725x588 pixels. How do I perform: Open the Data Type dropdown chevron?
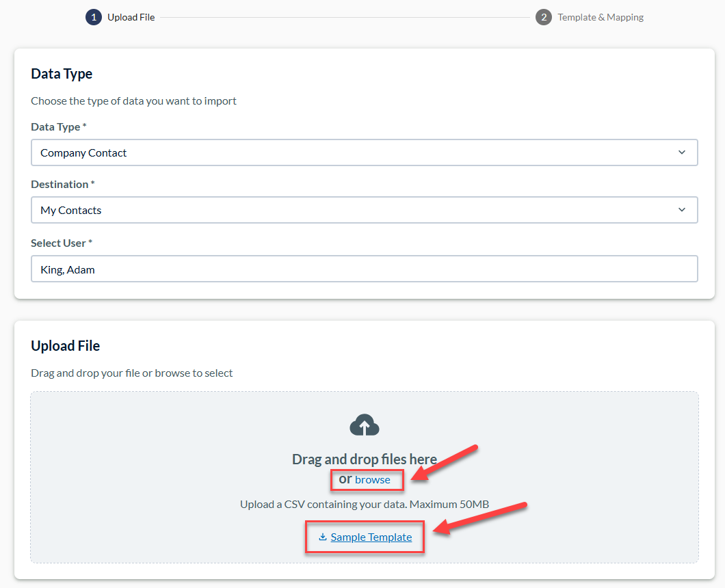pyautogui.click(x=681, y=152)
